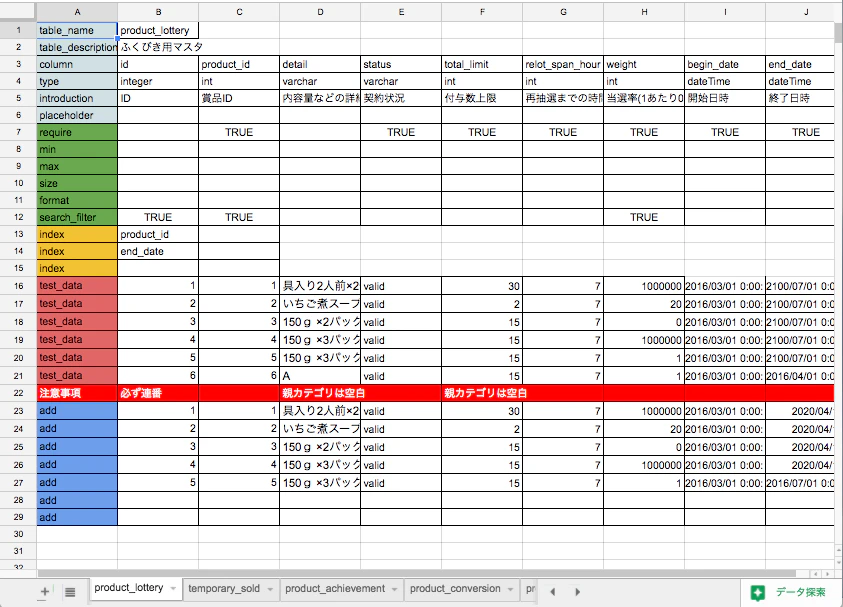Select weight value 1000000 in row 26
Viewport: 843px width, 607px height.
[x=644, y=465]
